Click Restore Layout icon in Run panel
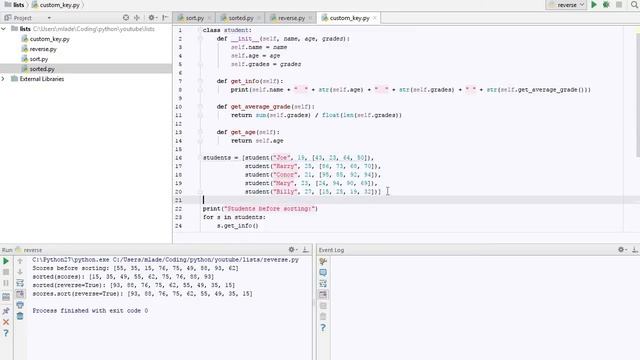 [x=6, y=297]
